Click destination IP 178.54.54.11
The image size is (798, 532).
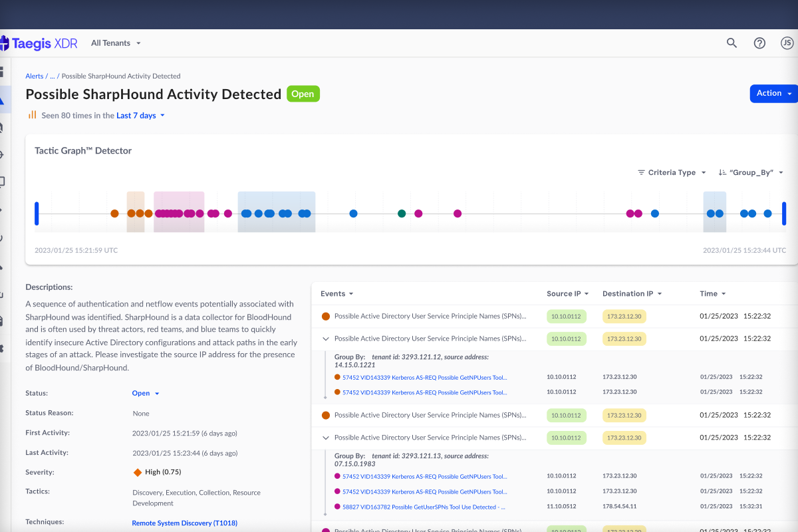620,507
